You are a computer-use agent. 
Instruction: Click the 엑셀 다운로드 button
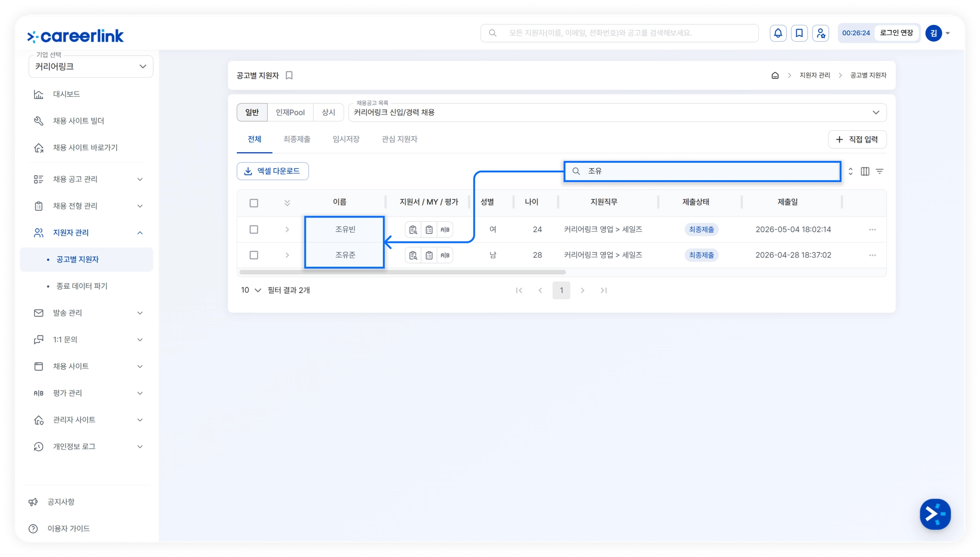coord(273,171)
